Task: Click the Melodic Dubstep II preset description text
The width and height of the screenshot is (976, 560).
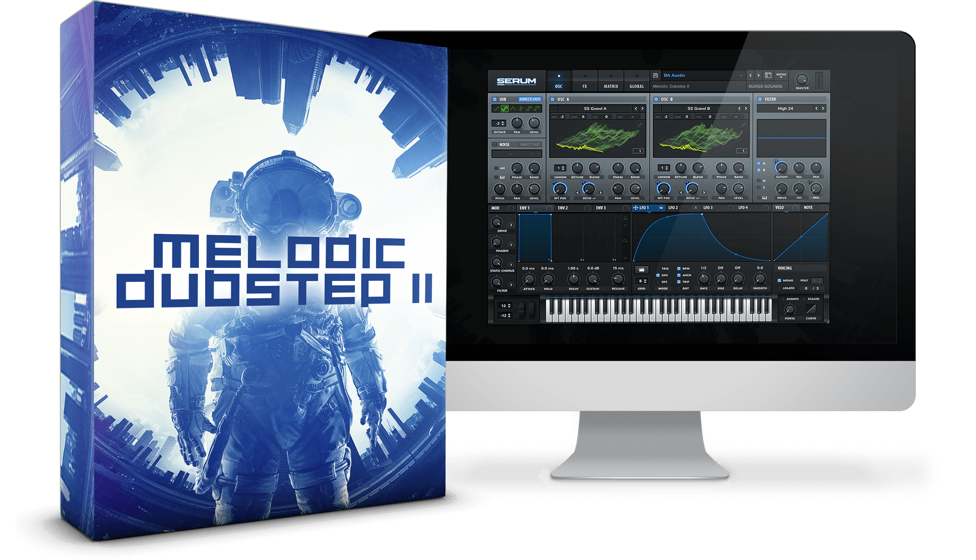Action: tap(671, 86)
